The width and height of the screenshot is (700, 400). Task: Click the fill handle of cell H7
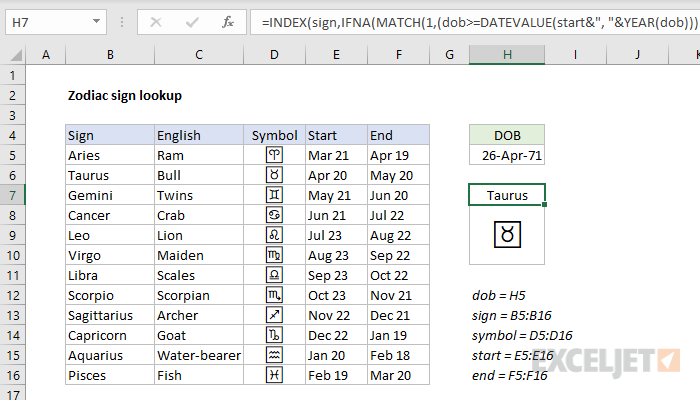pyautogui.click(x=545, y=204)
